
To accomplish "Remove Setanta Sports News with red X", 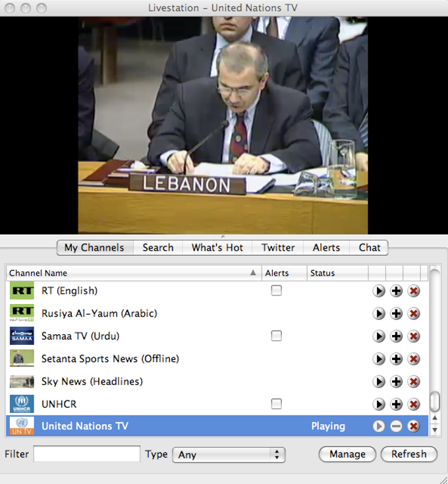I will tap(414, 359).
